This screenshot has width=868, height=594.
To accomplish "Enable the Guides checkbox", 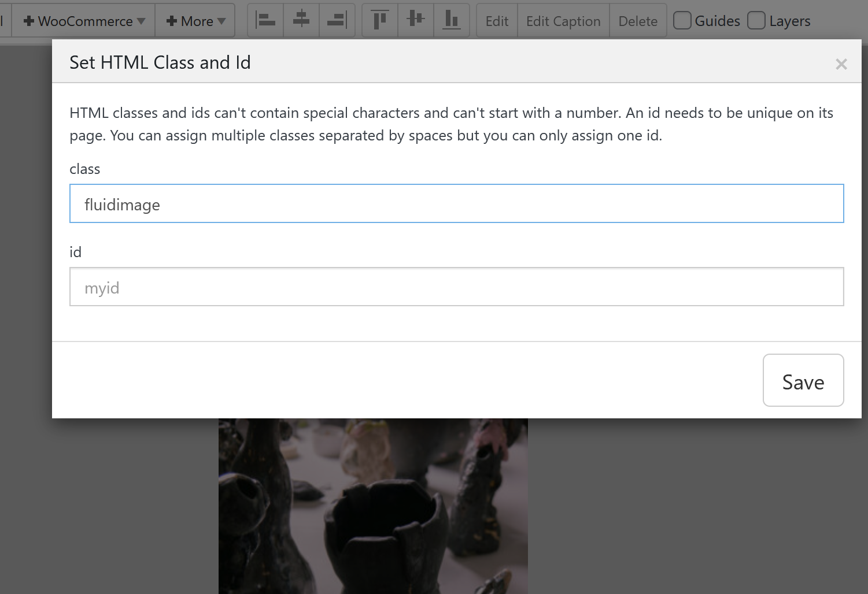I will (x=682, y=21).
